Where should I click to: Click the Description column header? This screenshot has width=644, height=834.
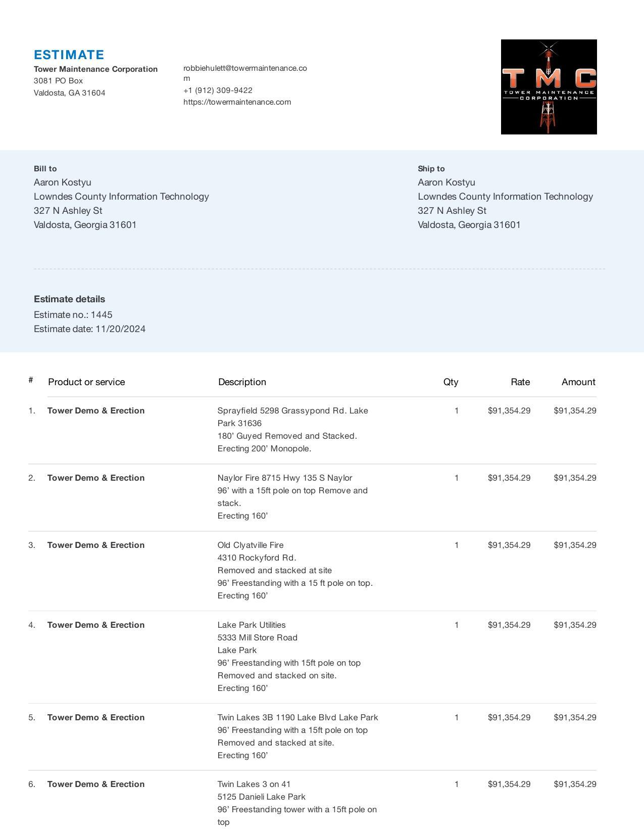[242, 382]
